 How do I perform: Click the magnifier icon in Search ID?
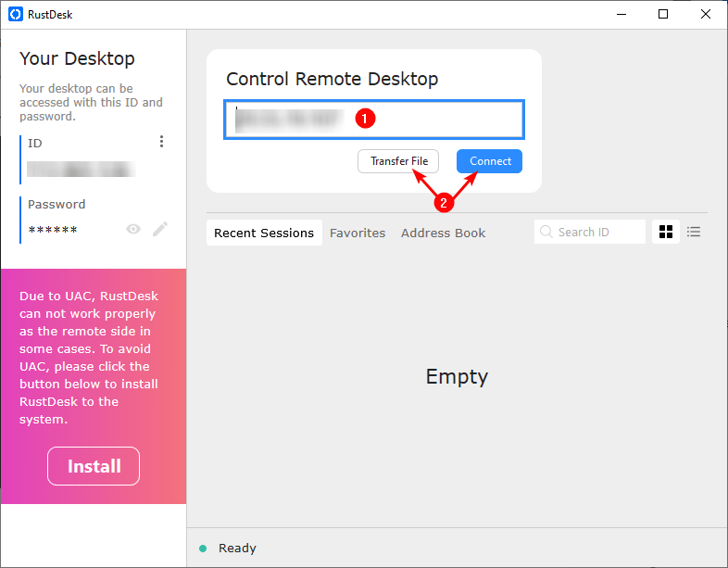(x=546, y=232)
